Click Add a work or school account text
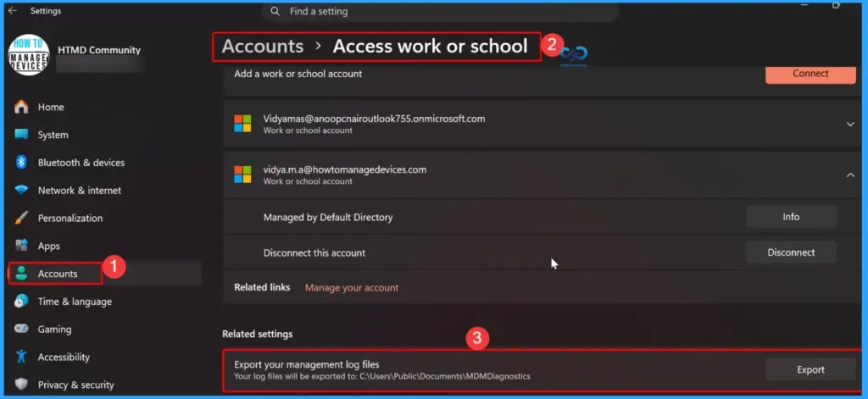This screenshot has width=868, height=399. tap(298, 74)
